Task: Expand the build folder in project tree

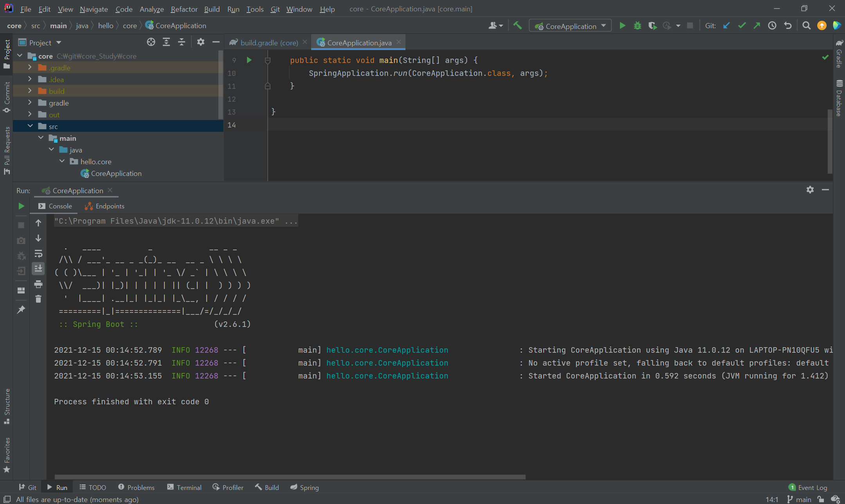Action: [30, 91]
